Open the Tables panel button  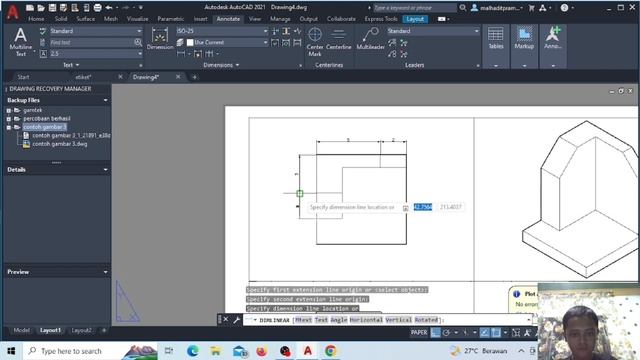pyautogui.click(x=496, y=46)
